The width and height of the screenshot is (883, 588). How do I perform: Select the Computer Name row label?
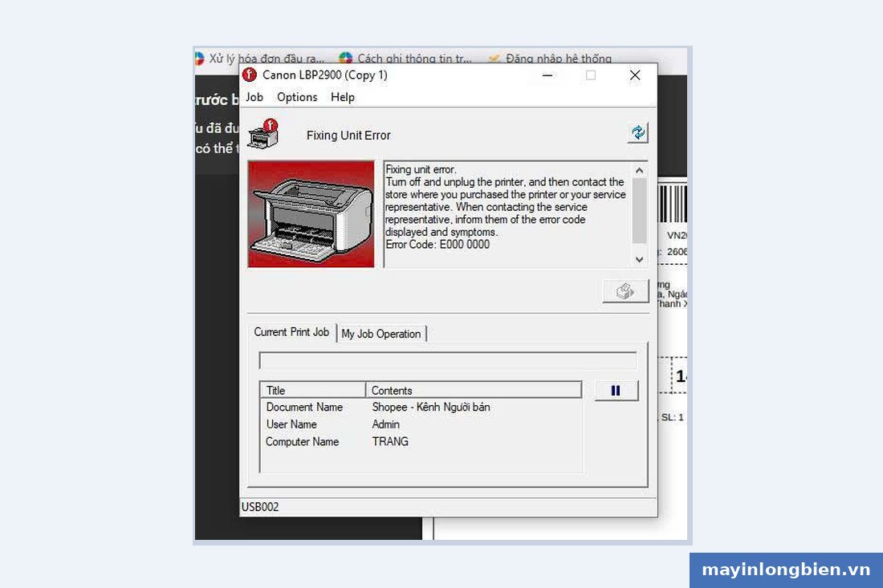pos(302,442)
